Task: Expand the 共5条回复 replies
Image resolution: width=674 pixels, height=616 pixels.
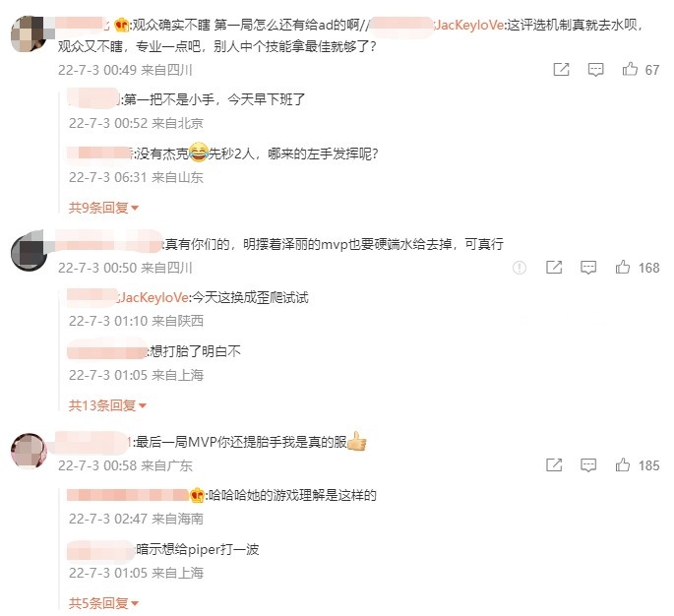Action: 103,603
